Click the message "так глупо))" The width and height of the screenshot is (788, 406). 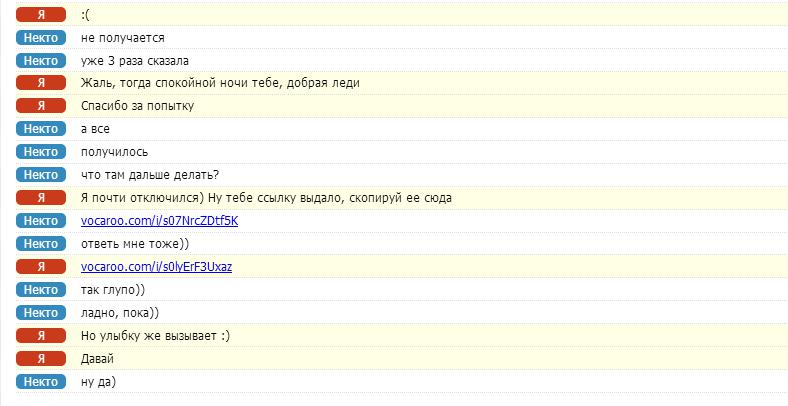tap(112, 290)
